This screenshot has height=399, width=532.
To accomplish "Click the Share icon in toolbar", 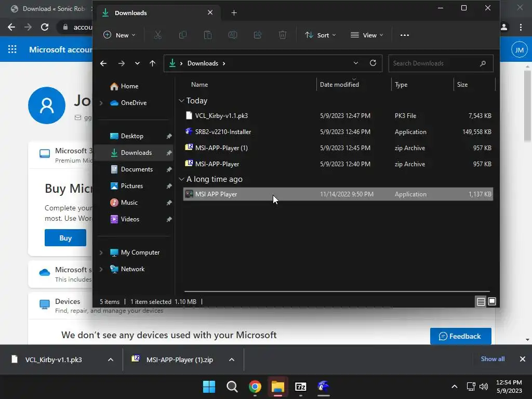I will [258, 35].
